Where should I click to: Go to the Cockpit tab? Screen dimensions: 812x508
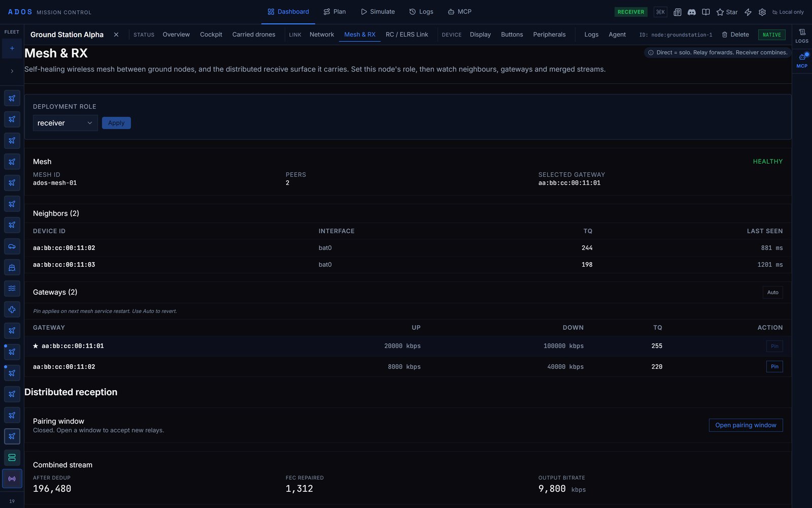211,35
